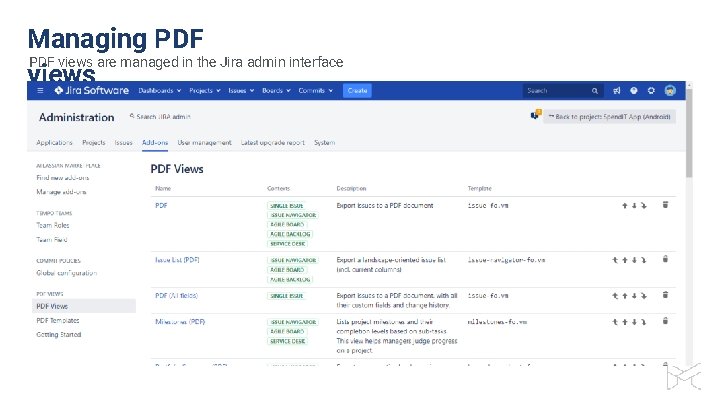The height and width of the screenshot is (405, 720).
Task: Open the feedback megaphone icon
Action: [x=617, y=90]
